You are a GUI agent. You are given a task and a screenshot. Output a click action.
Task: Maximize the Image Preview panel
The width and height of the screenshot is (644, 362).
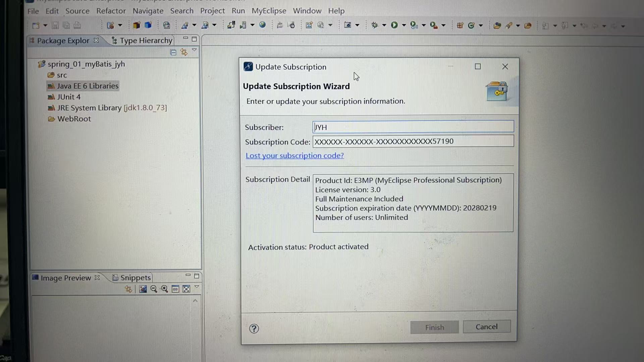point(197,276)
